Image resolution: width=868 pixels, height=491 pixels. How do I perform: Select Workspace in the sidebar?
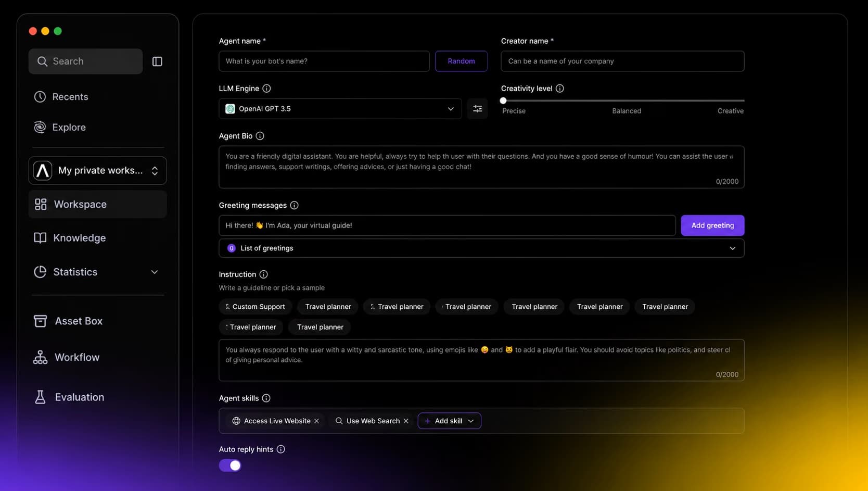[x=98, y=204]
